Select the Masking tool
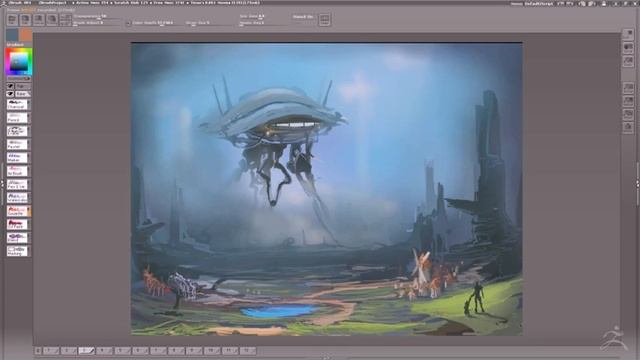 17,251
